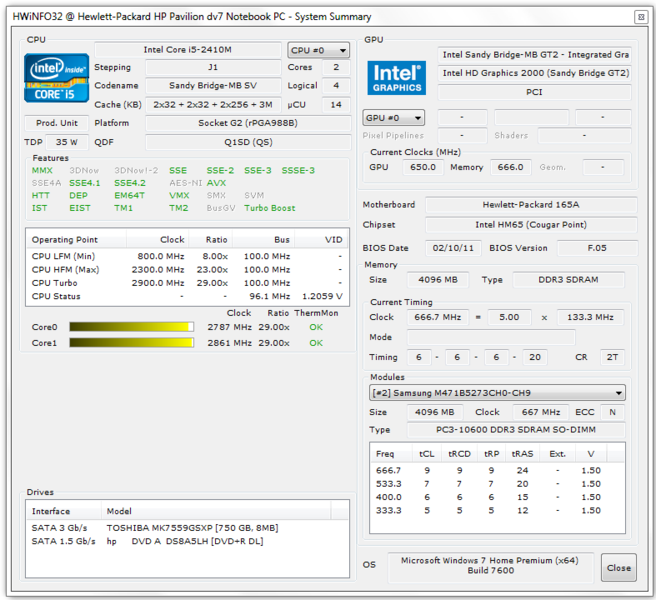Click the Windows 7 Home Premium OS field

490,566
